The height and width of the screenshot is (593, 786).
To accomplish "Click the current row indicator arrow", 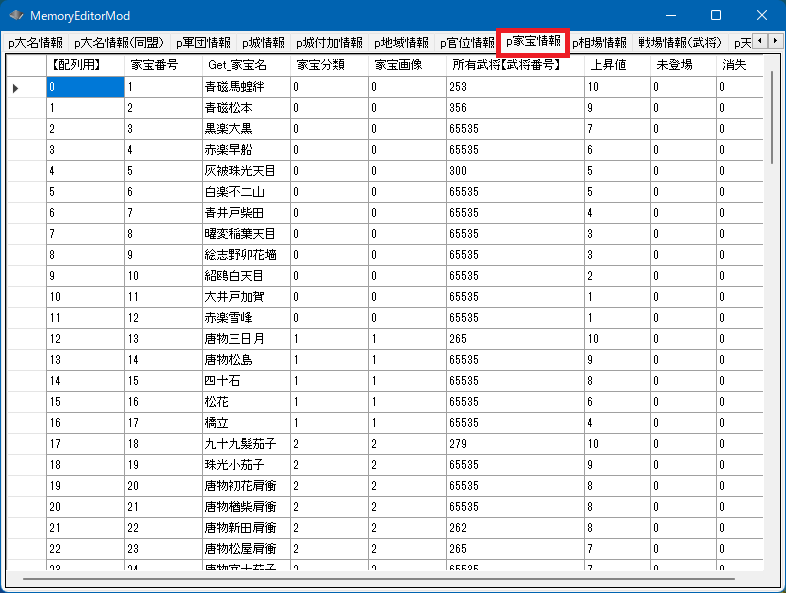I will (16, 88).
